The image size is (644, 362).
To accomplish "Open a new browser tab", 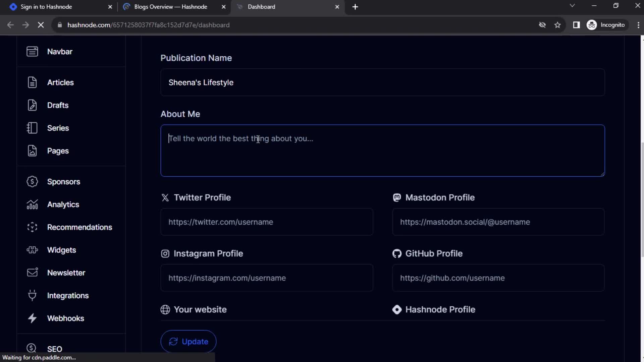I will pos(355,7).
